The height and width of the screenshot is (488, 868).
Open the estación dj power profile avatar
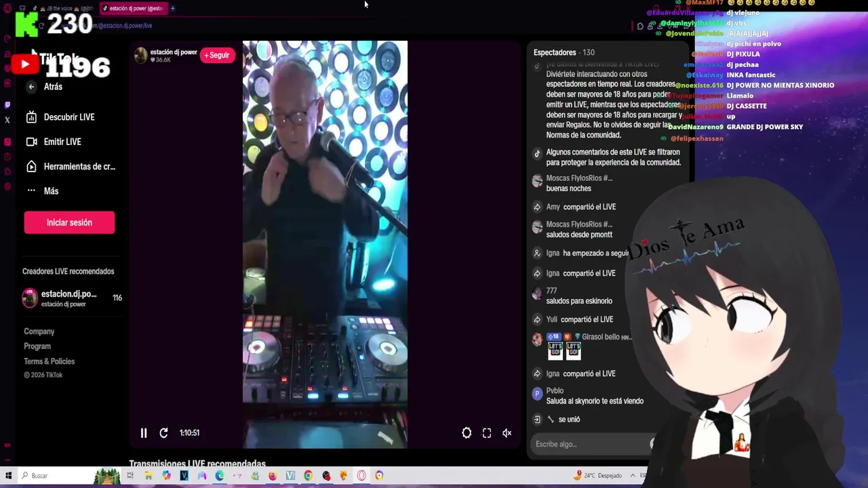140,56
